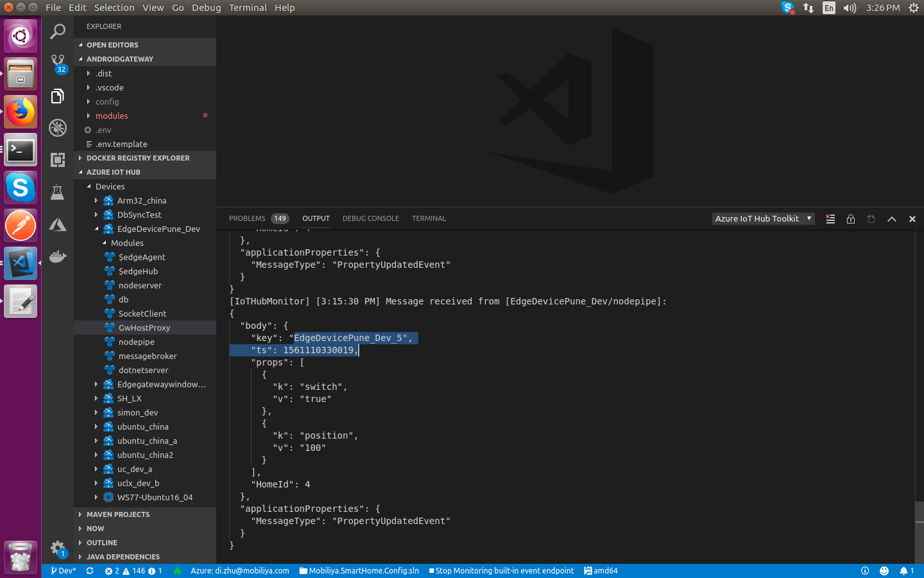Open Output log in an editor window
The width and height of the screenshot is (924, 578).
pos(871,219)
